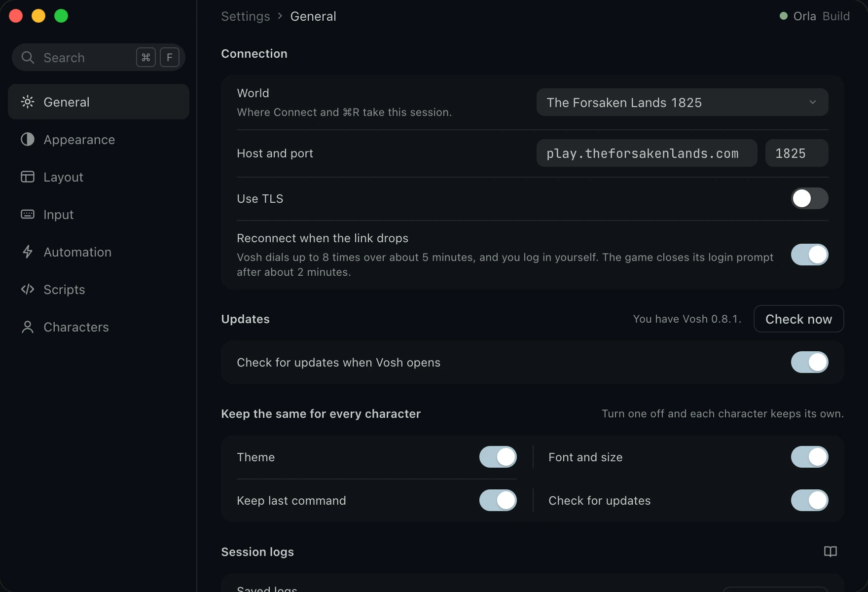The image size is (868, 592).
Task: Enable the Use TLS toggle
Action: tap(810, 199)
